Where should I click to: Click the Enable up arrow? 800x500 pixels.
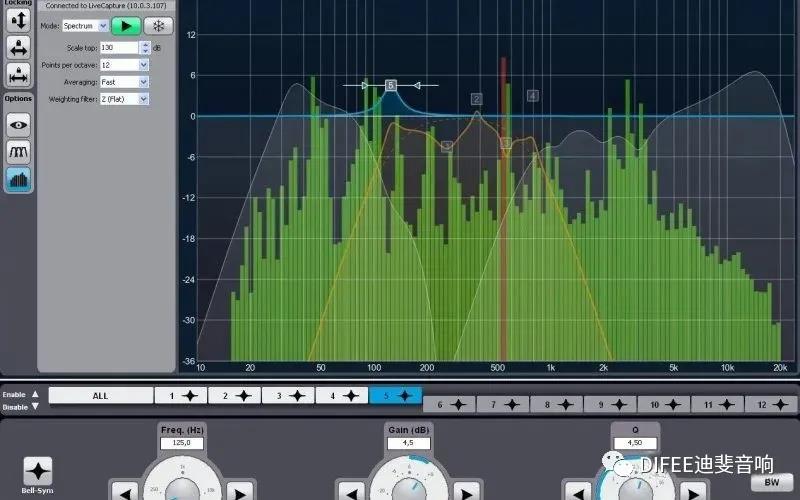(35, 394)
